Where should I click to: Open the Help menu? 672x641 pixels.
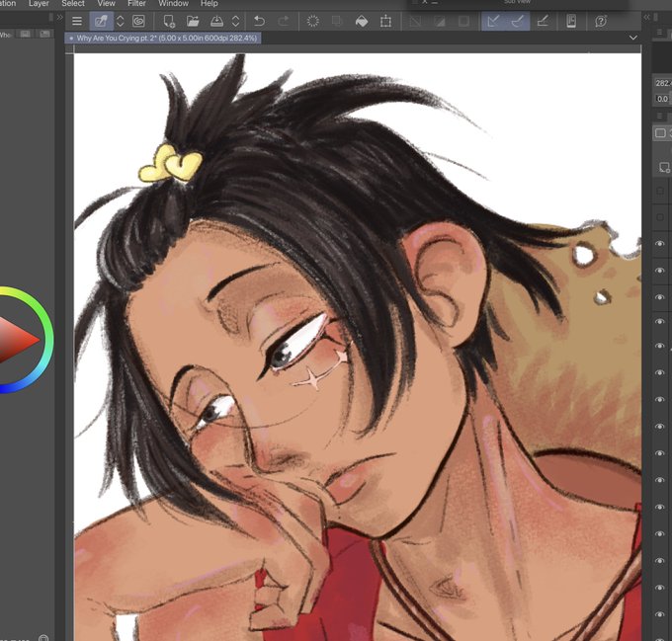[210, 3]
